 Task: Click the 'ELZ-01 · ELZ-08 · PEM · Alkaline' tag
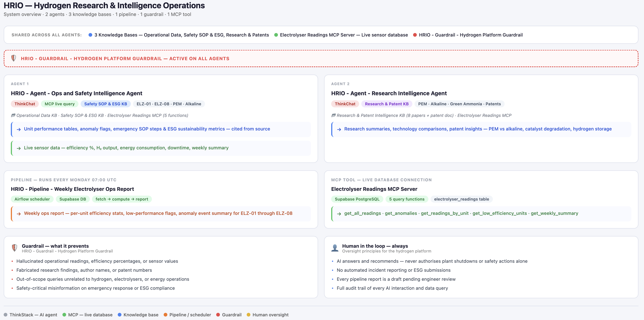169,104
